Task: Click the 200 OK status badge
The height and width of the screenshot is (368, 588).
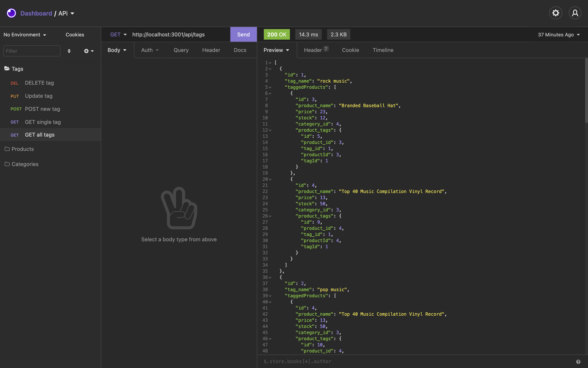Action: 277,35
